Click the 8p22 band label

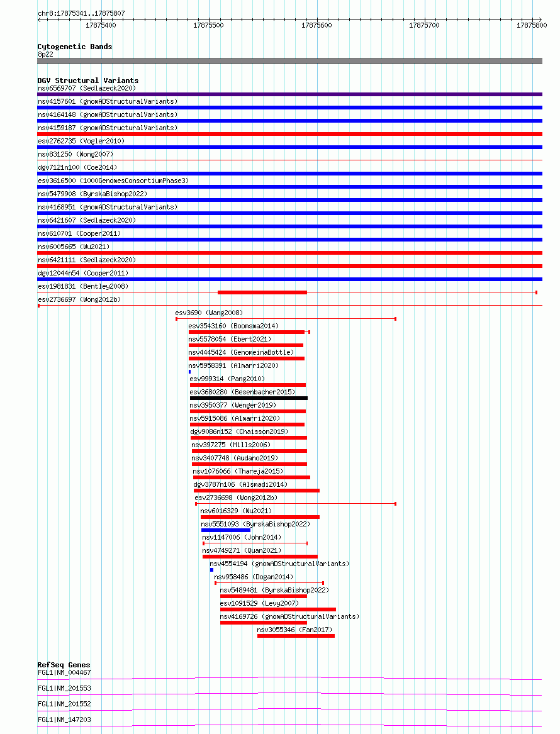click(45, 54)
